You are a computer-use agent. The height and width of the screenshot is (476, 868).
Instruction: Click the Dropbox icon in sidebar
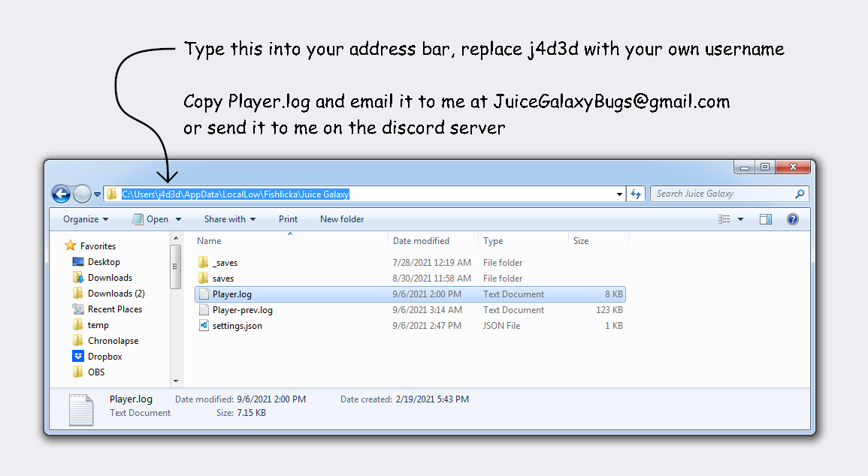[x=78, y=356]
